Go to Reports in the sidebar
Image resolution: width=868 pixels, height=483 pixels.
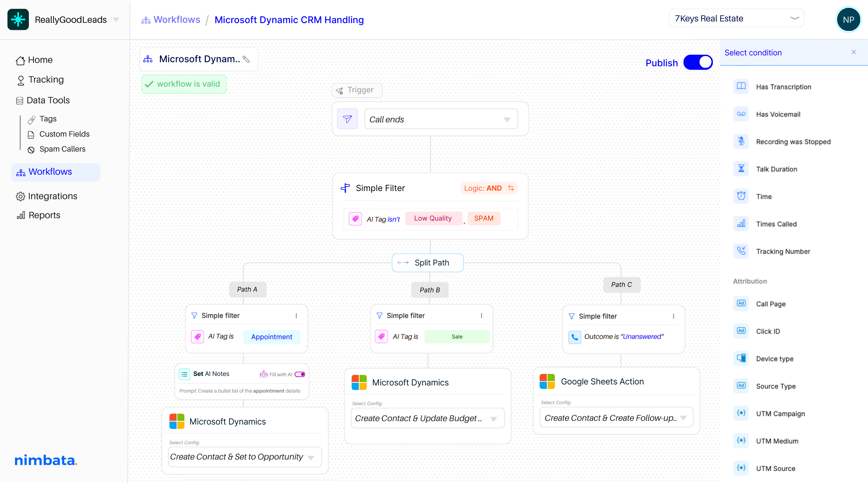pos(44,215)
